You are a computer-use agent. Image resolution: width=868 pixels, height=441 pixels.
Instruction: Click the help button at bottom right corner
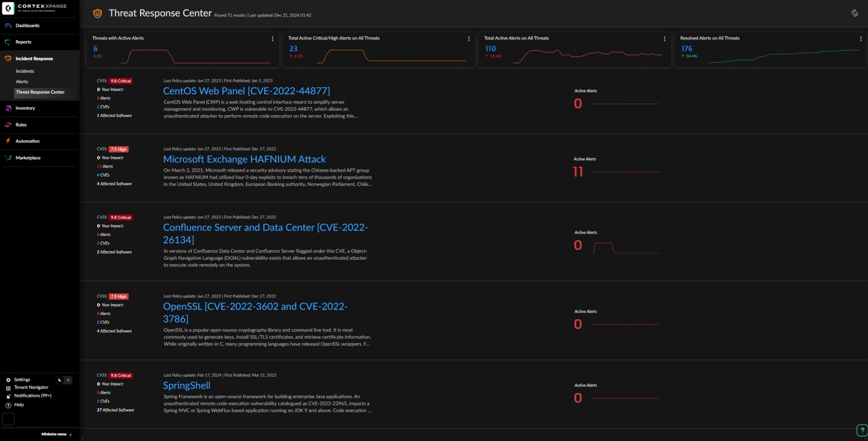pos(861,430)
